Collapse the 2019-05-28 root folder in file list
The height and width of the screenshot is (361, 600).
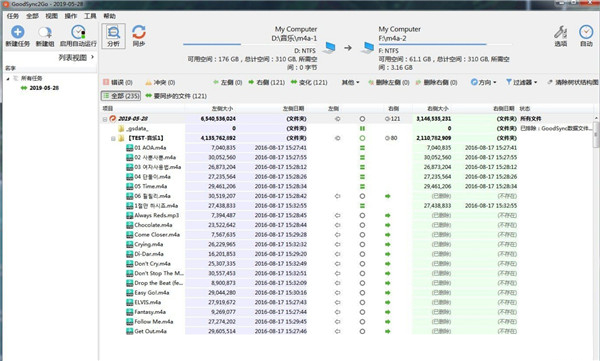tap(105, 119)
